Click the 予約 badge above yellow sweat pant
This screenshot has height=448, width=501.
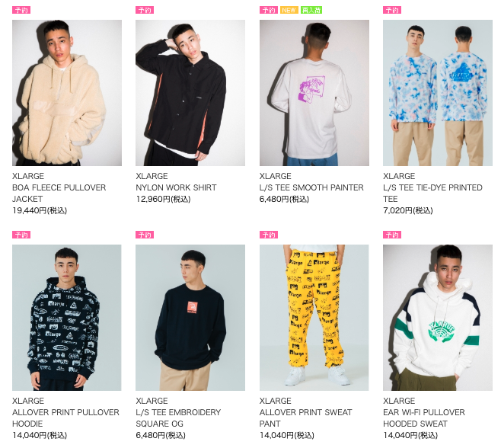(268, 235)
